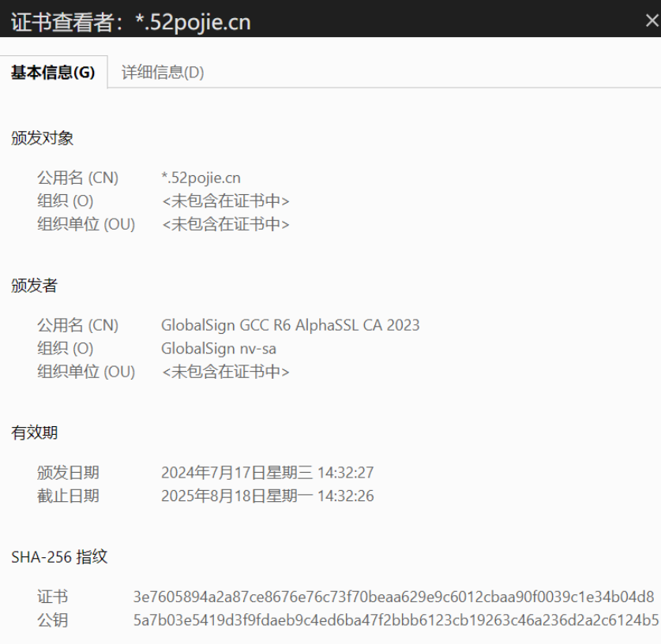Close the certificate viewer dialog
The width and height of the screenshot is (661, 644).
(x=652, y=21)
